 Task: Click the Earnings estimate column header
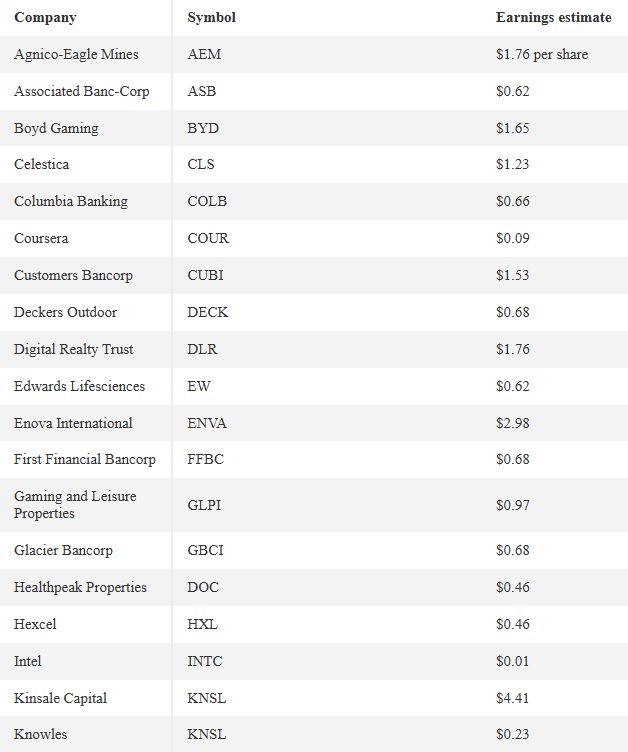(x=553, y=18)
